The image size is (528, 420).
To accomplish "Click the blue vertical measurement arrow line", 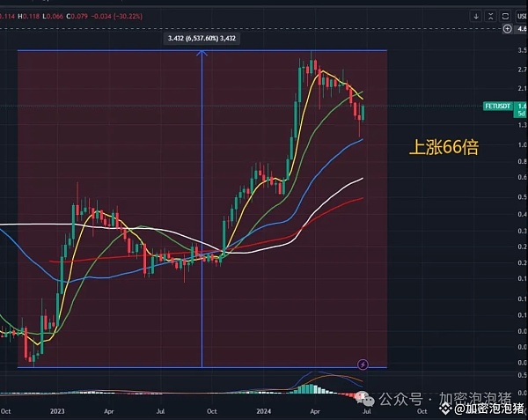I will 202,211.
